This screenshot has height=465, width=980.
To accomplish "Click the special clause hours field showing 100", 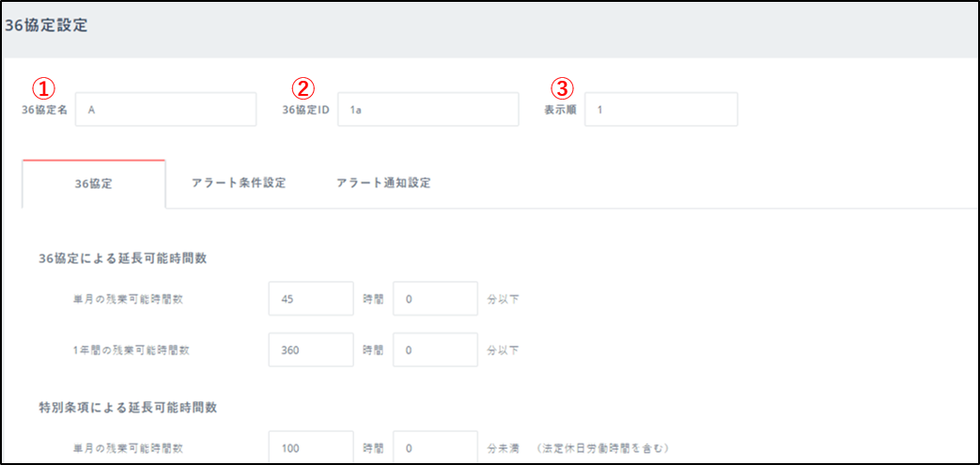I will (x=311, y=448).
